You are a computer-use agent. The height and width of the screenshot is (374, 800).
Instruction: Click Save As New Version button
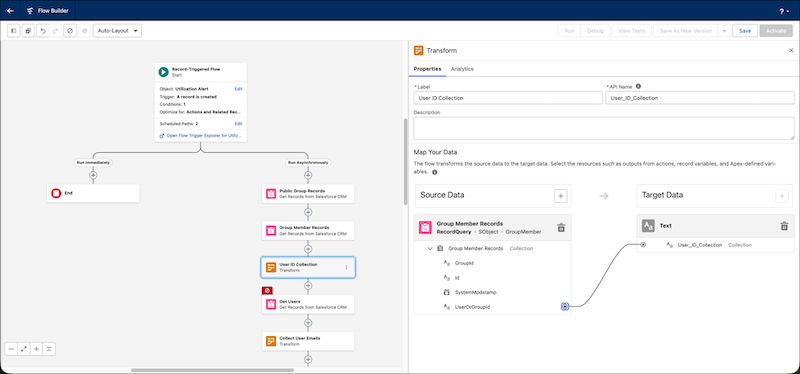(685, 31)
